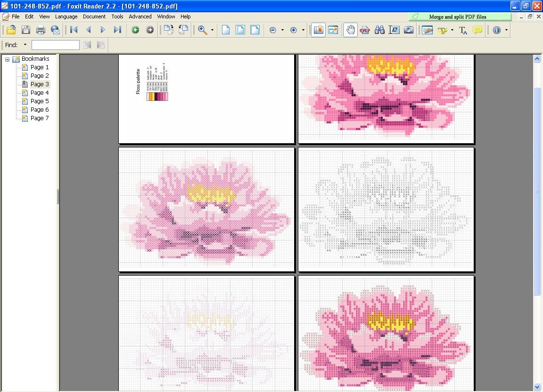
Task: Open the Document menu
Action: click(x=94, y=16)
